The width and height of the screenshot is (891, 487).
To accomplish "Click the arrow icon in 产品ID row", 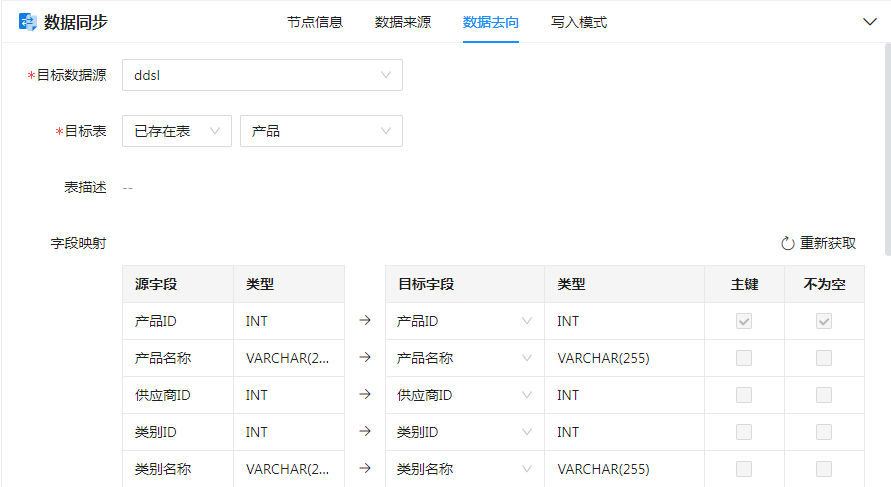I will coord(365,321).
